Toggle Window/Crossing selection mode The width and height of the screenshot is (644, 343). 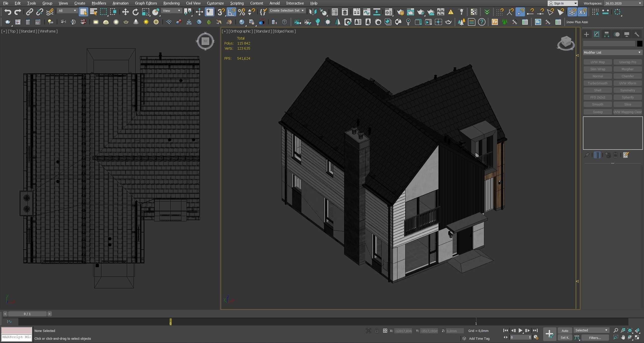[x=113, y=12]
